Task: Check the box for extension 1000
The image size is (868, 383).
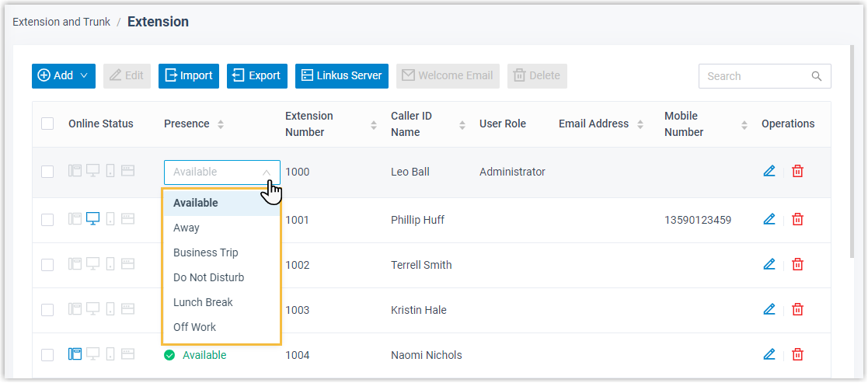Action: (x=47, y=172)
